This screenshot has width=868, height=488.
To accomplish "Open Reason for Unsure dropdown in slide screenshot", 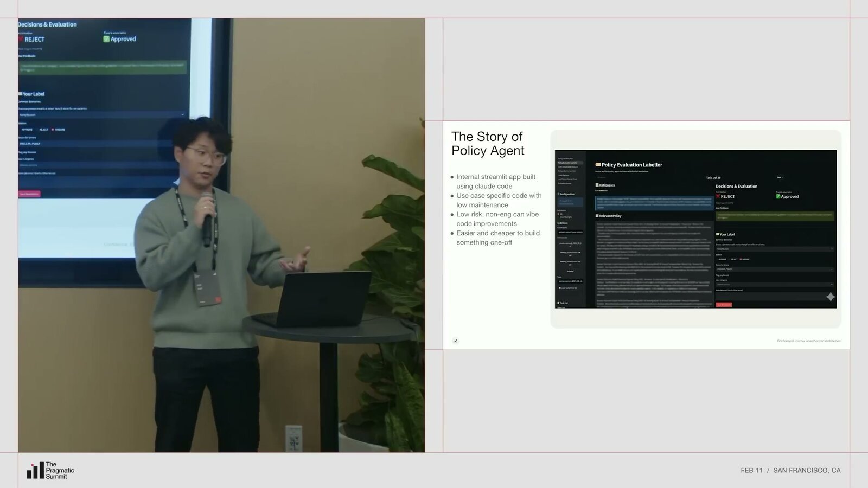I will click(x=775, y=269).
